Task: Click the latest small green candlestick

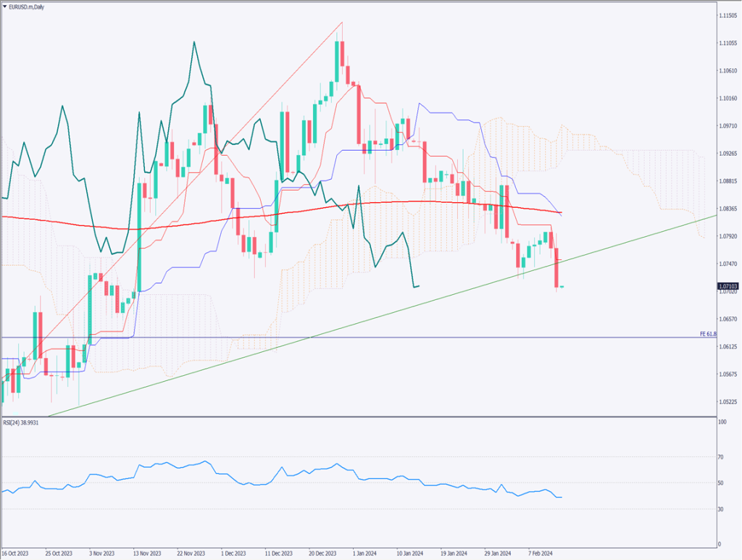Action: [562, 287]
